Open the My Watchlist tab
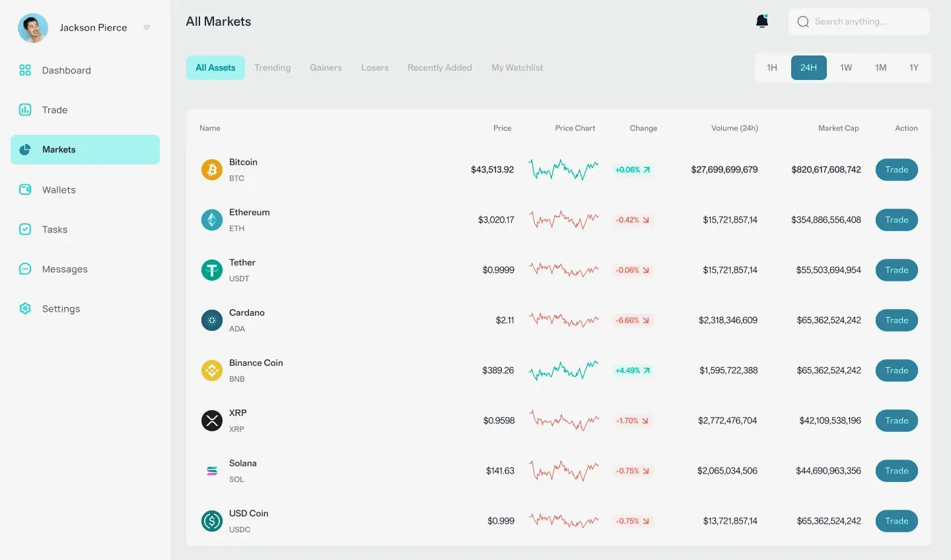The image size is (951, 560). point(517,67)
